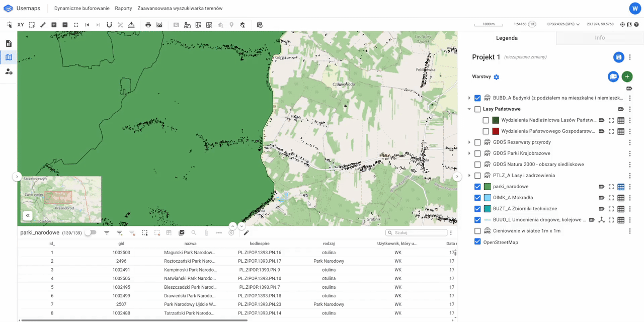Open attribute table for OIMK_A Mokradła
Screen dimensions: 644x322
point(621,198)
